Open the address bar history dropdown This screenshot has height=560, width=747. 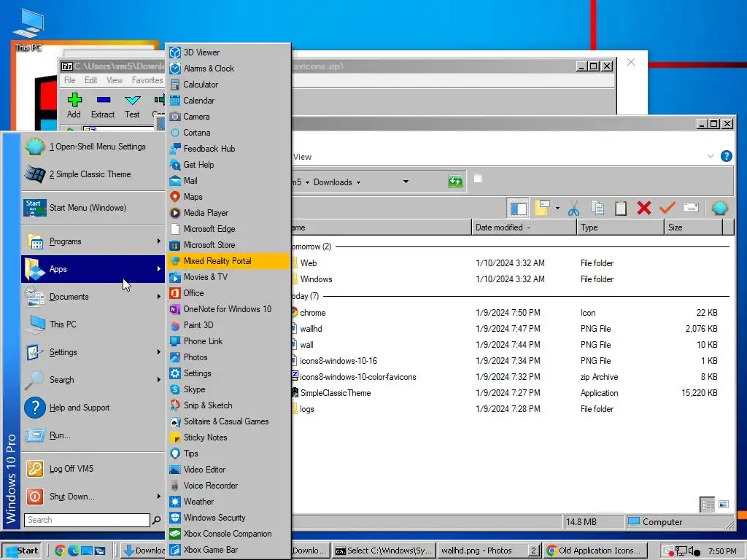[x=406, y=182]
